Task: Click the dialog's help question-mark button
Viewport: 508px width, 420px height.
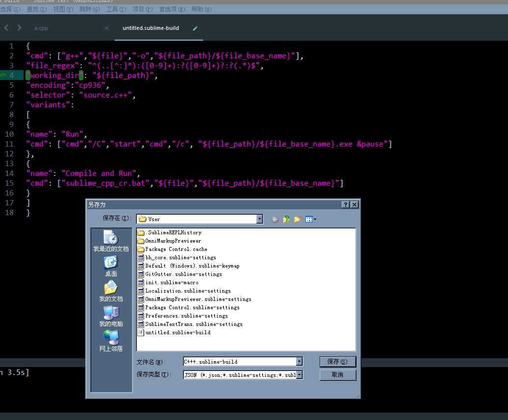Action: (346, 204)
